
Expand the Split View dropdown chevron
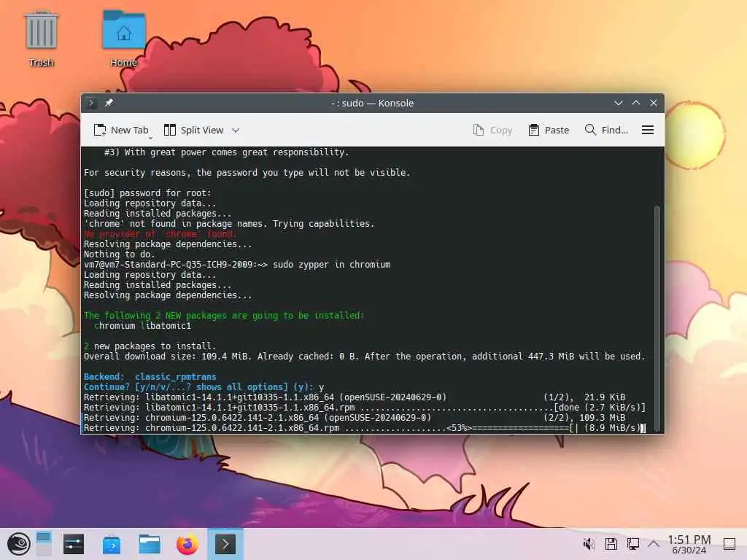[236, 130]
